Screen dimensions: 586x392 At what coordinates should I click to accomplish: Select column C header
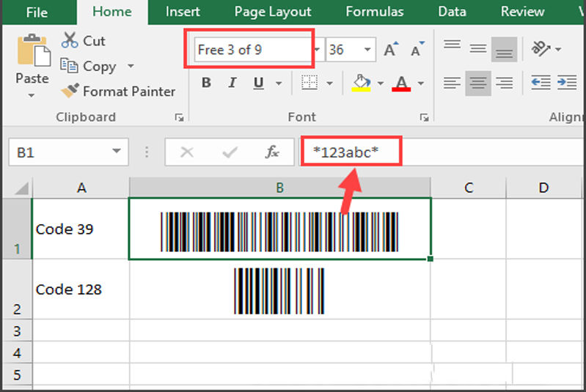click(469, 188)
